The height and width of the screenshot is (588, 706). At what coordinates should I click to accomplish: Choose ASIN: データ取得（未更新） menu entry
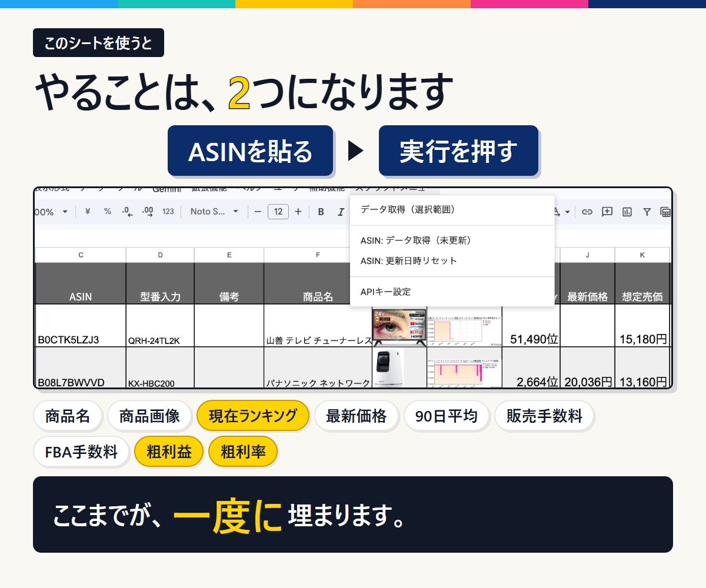point(452,240)
